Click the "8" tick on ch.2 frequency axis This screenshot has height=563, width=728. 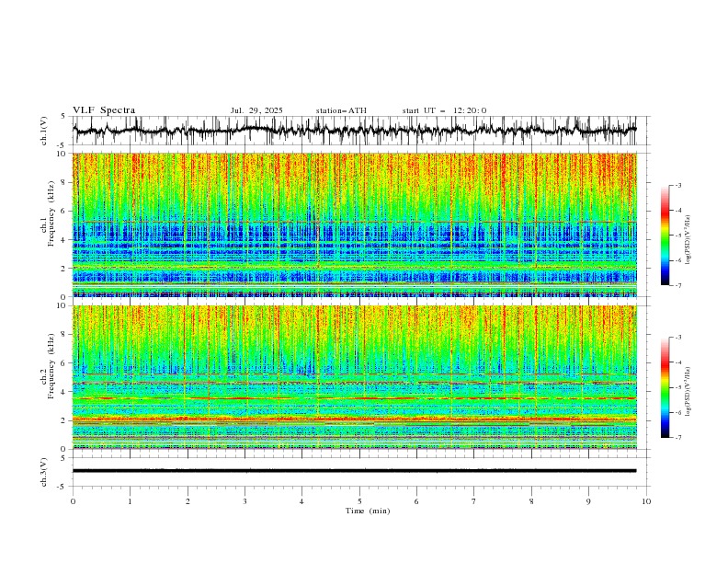(65, 334)
